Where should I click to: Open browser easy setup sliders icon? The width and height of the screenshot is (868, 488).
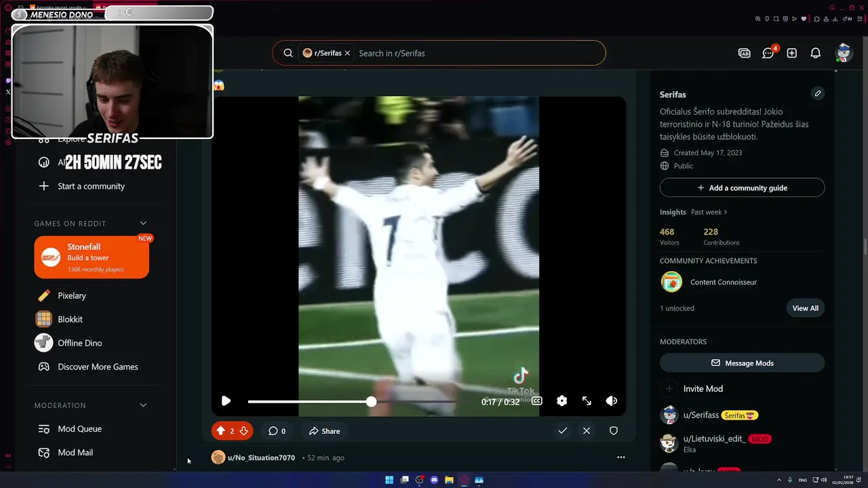860,19
